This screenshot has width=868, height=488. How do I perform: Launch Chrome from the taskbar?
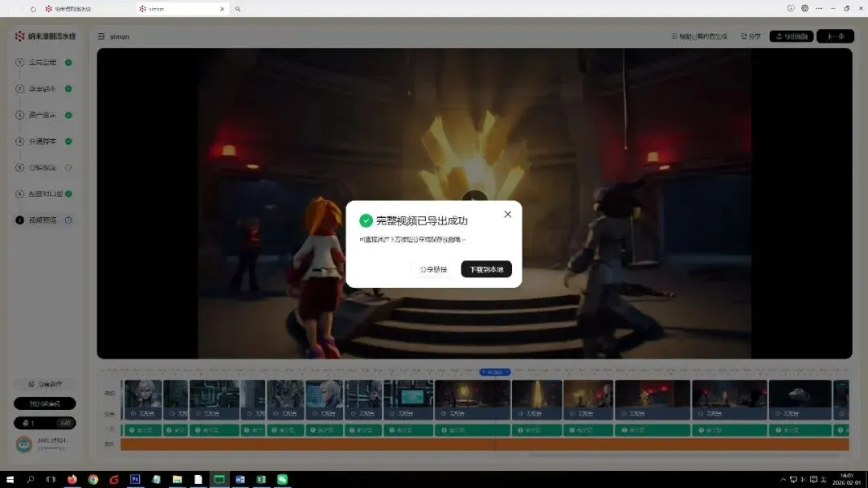93,480
